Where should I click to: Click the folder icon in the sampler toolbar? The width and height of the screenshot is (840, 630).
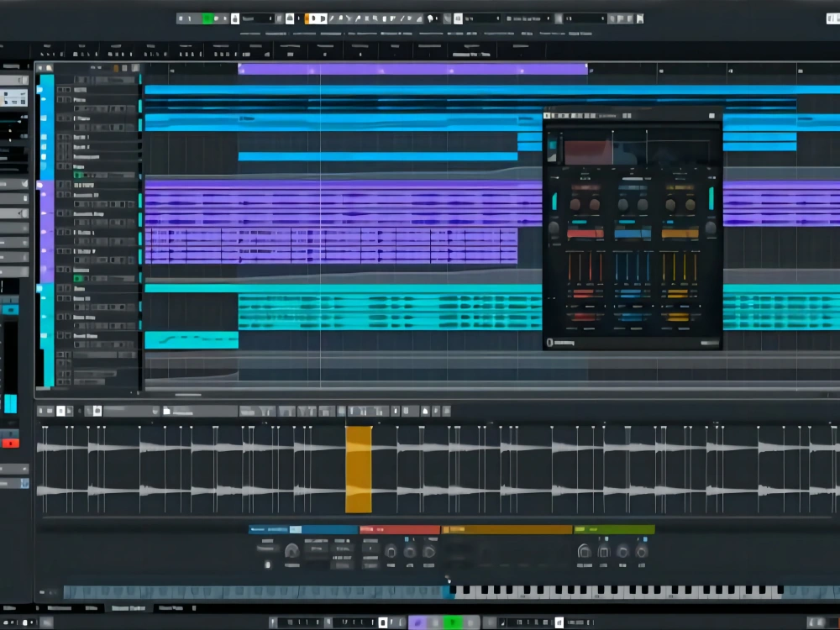point(166,411)
